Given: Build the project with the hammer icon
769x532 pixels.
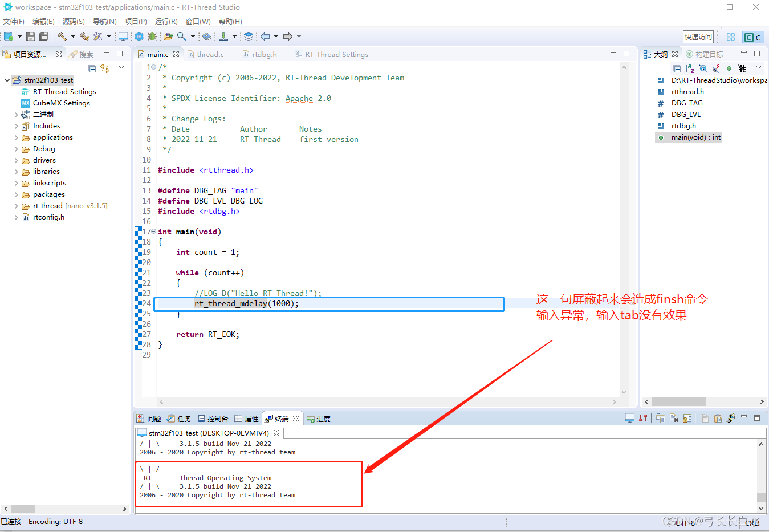Looking at the screenshot, I should click(x=62, y=36).
